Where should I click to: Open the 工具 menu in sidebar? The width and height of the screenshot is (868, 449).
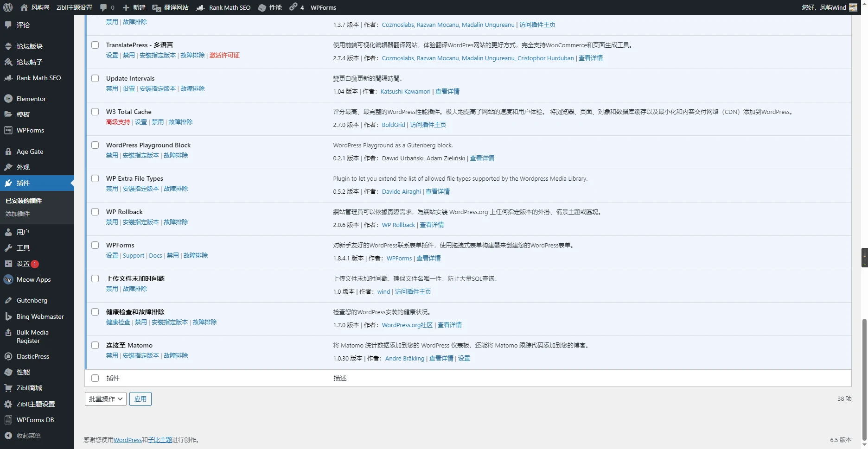[23, 248]
